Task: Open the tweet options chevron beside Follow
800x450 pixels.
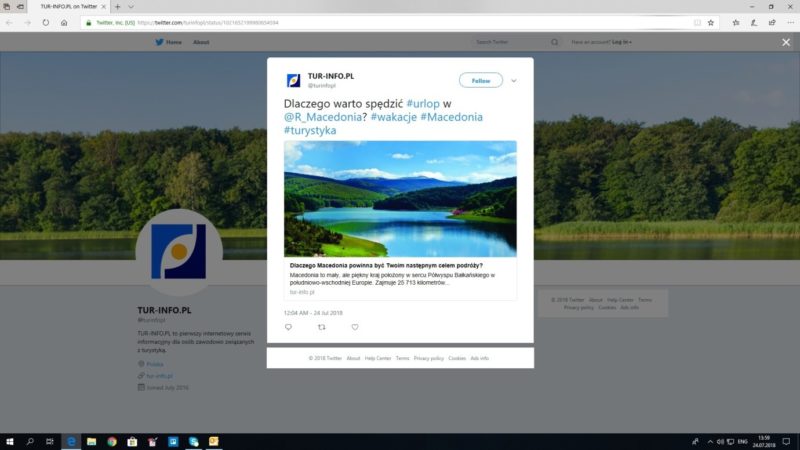Action: pos(514,81)
